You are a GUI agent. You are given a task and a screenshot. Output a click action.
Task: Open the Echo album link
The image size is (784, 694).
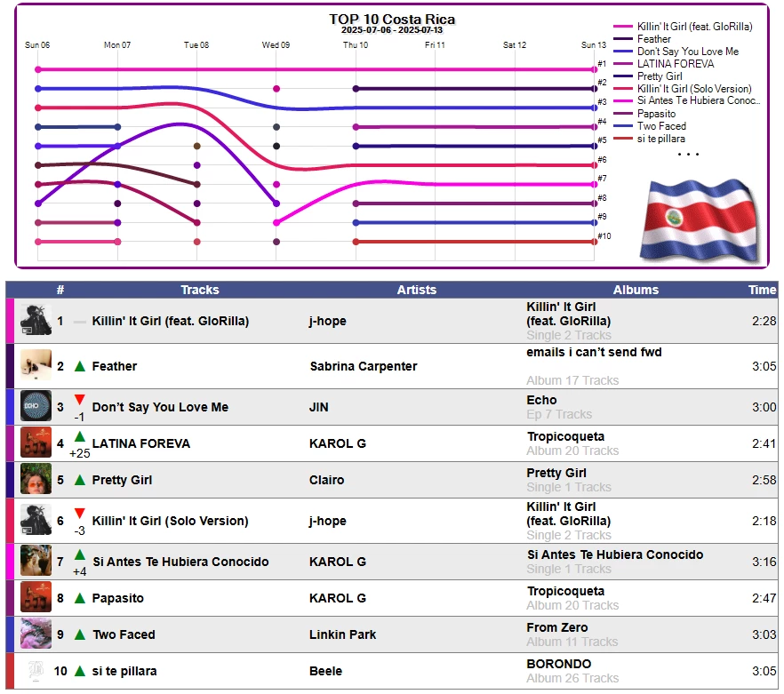click(x=541, y=400)
